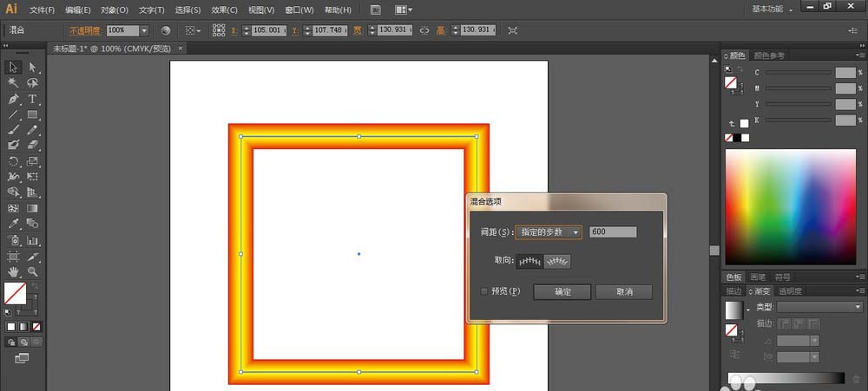
Task: Pick a color from the spectrum picker
Action: 790,206
